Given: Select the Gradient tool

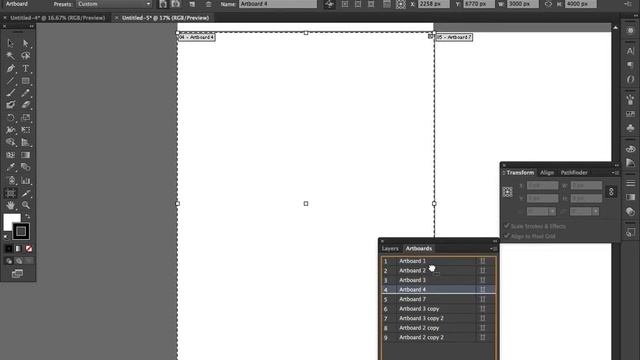Looking at the screenshot, I should (26, 155).
